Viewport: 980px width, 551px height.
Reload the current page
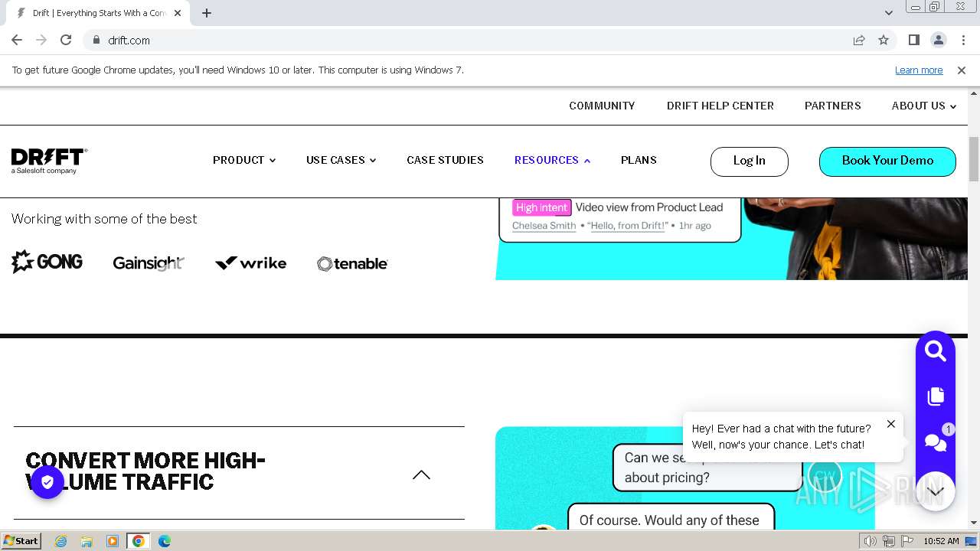(x=66, y=40)
